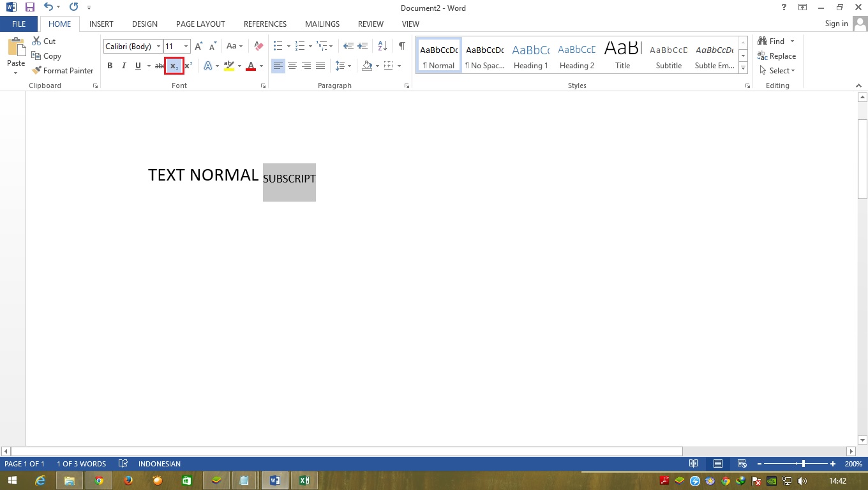The height and width of the screenshot is (490, 868).
Task: Click the Format Painter icon
Action: (x=36, y=70)
